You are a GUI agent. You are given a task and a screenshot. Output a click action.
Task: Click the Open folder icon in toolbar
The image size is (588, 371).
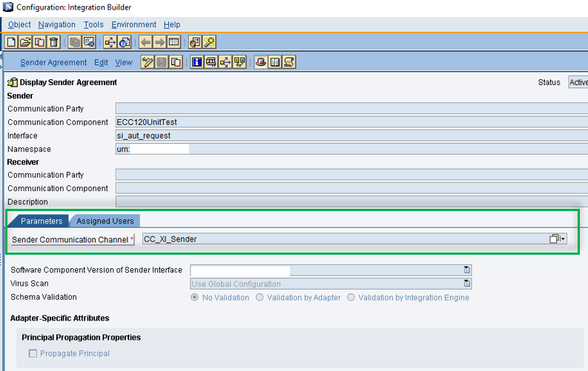pos(25,42)
